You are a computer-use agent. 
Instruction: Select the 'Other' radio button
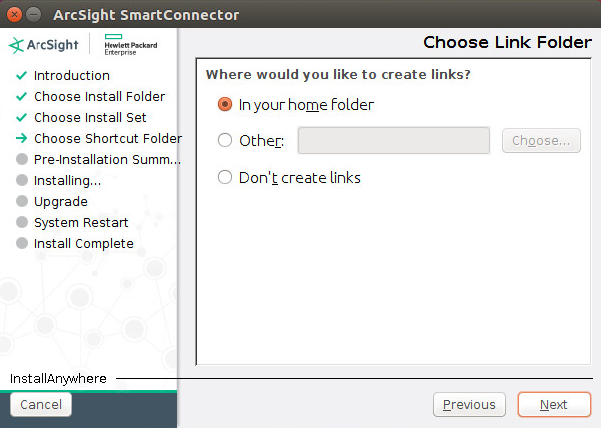click(x=225, y=141)
